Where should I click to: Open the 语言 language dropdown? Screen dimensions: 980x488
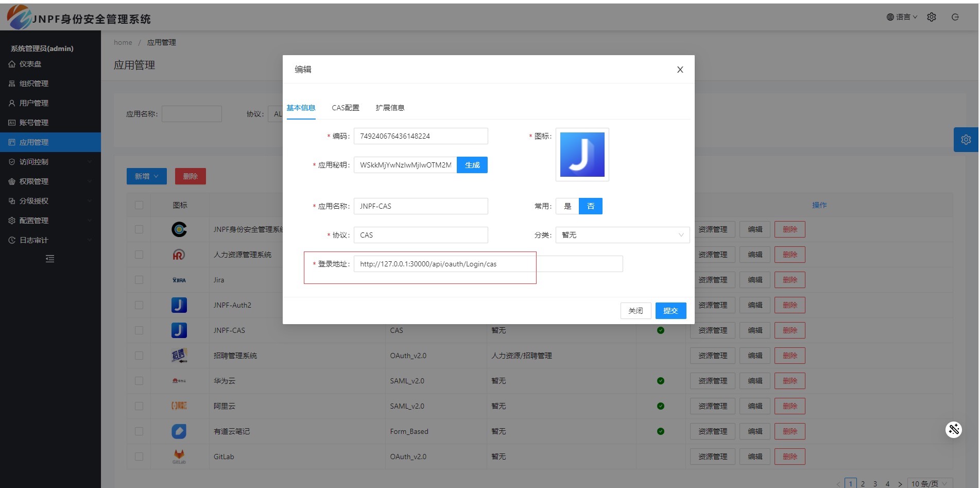point(902,17)
